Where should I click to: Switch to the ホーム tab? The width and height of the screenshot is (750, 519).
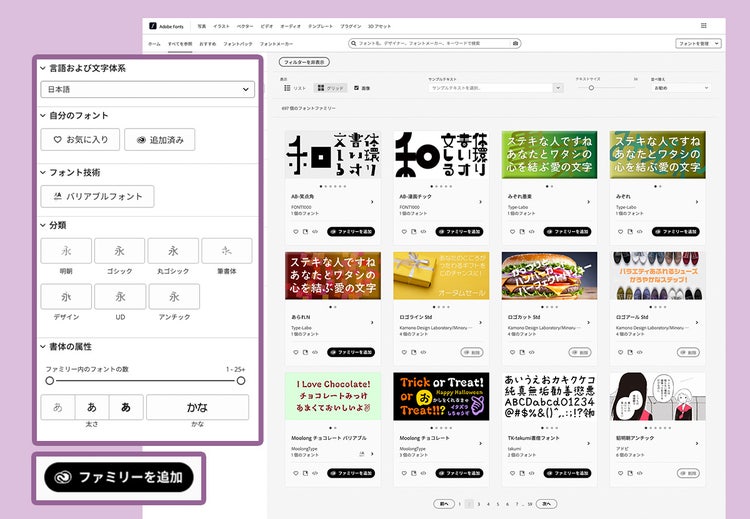coord(154,44)
